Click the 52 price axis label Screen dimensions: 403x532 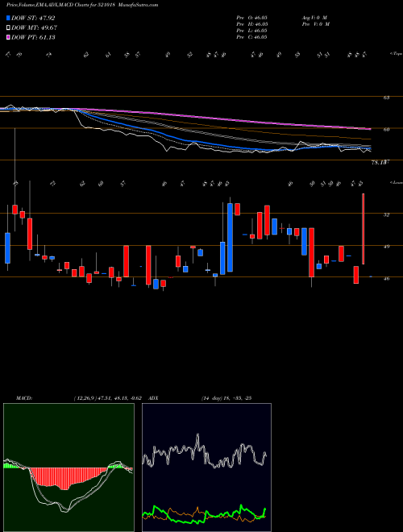coord(386,214)
